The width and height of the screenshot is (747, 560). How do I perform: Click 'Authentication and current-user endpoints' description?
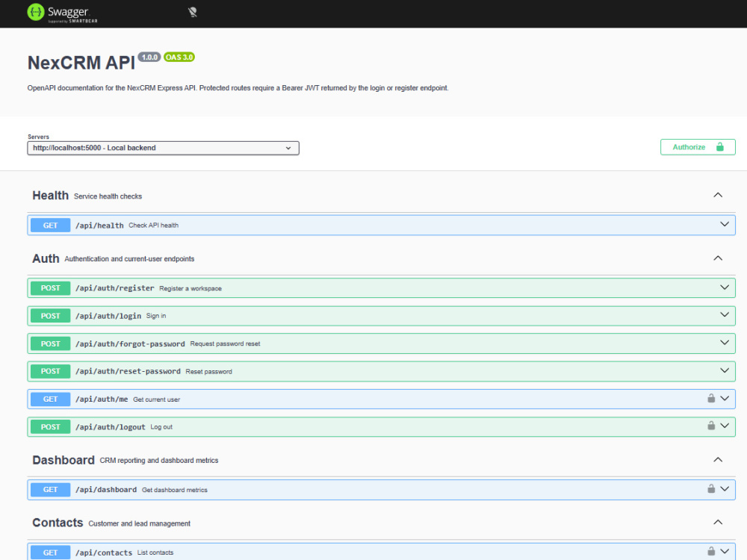tap(129, 259)
